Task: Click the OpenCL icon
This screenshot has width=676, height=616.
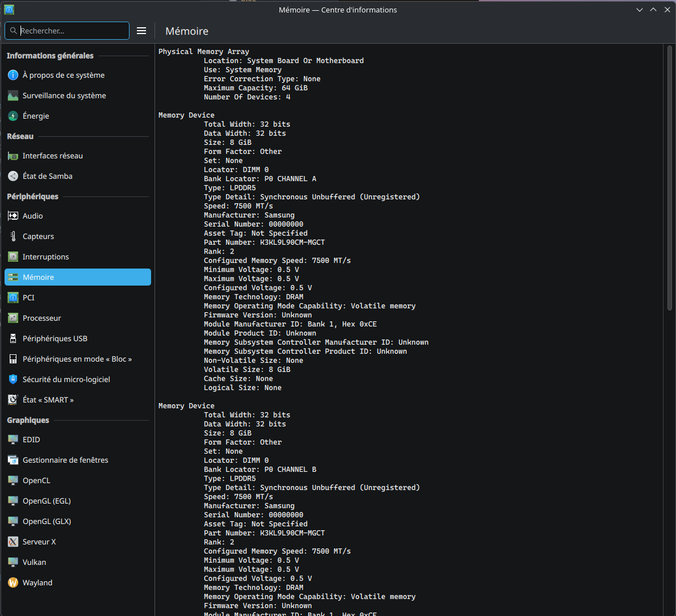Action: click(13, 481)
